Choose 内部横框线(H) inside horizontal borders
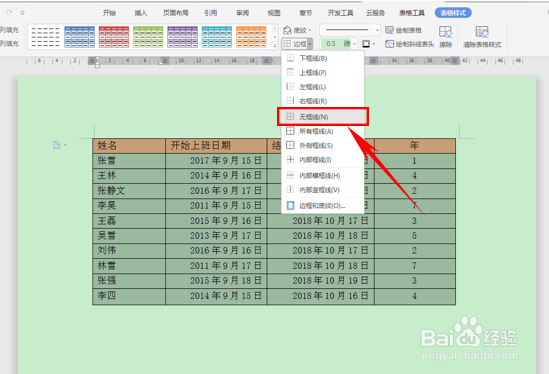549x374 pixels. 323,175
